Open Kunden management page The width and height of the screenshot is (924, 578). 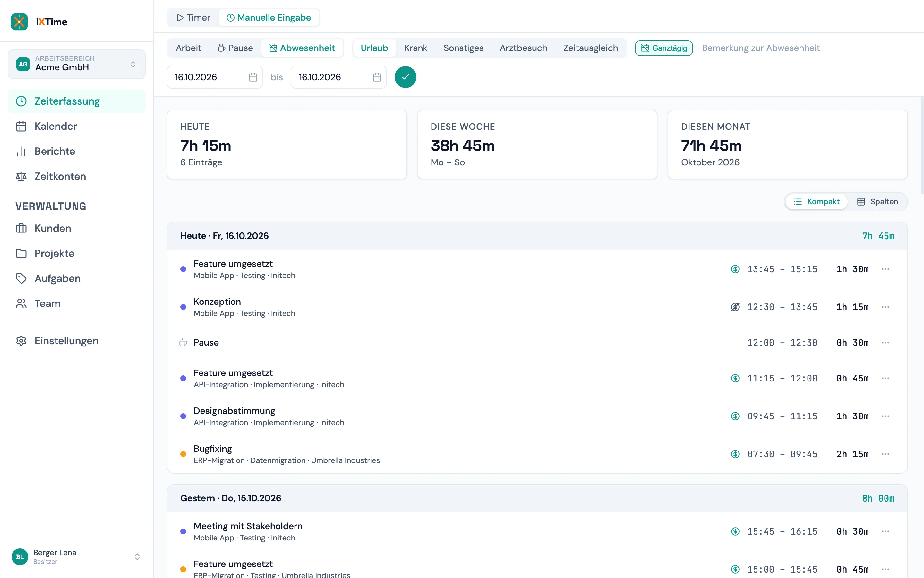pos(77,228)
